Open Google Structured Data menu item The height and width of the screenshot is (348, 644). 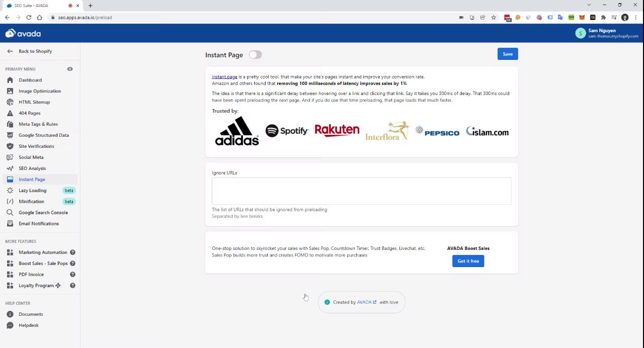pos(44,135)
